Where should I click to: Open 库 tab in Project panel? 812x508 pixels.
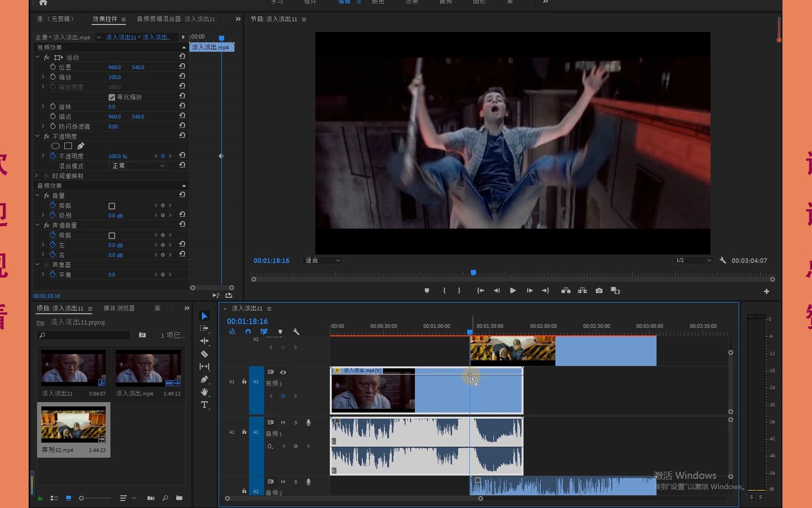click(x=158, y=308)
